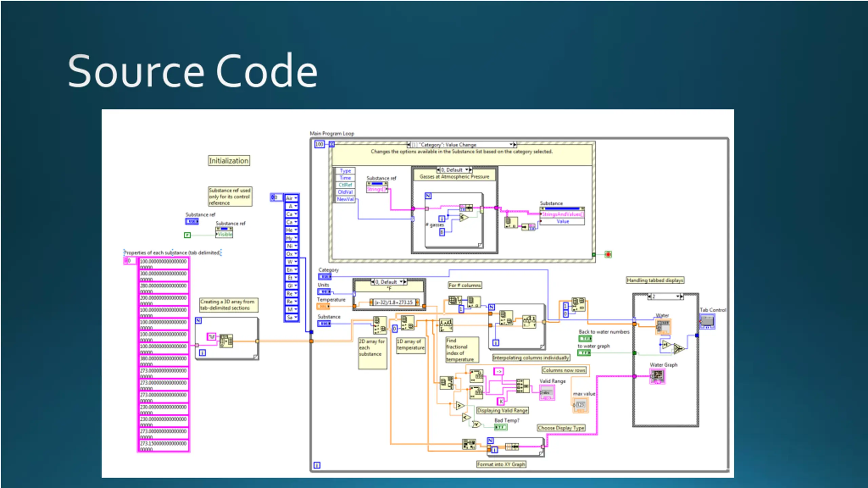Click the Interpolate 1D Array node in column loop
The width and height of the screenshot is (868, 488).
(x=529, y=321)
